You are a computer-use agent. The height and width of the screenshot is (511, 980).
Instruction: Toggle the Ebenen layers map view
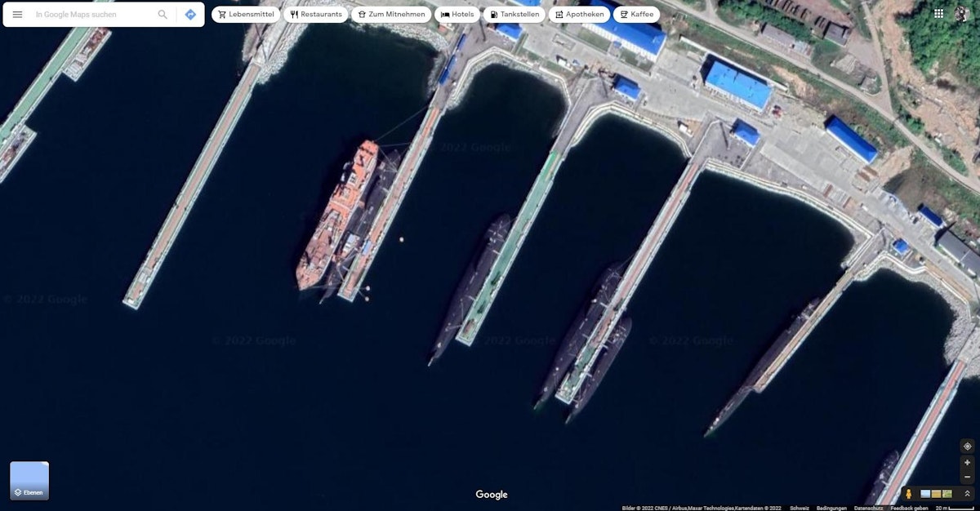[x=29, y=481]
